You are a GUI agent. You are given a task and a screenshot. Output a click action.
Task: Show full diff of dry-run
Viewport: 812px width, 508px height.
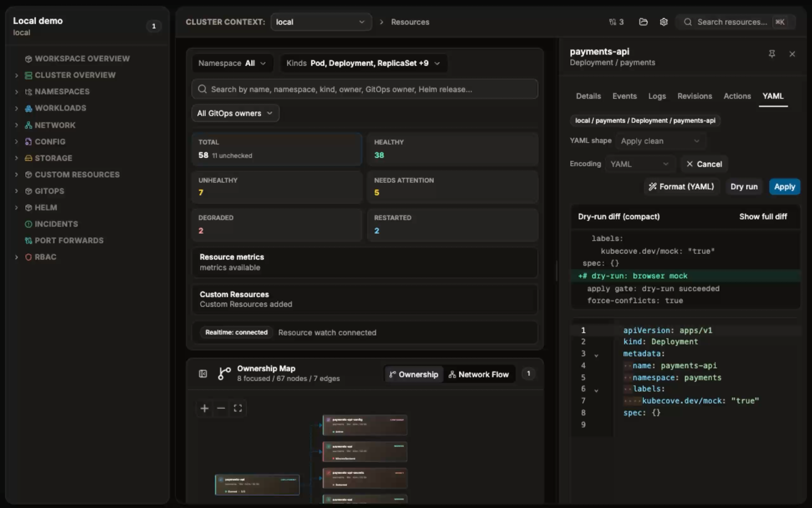coord(763,216)
